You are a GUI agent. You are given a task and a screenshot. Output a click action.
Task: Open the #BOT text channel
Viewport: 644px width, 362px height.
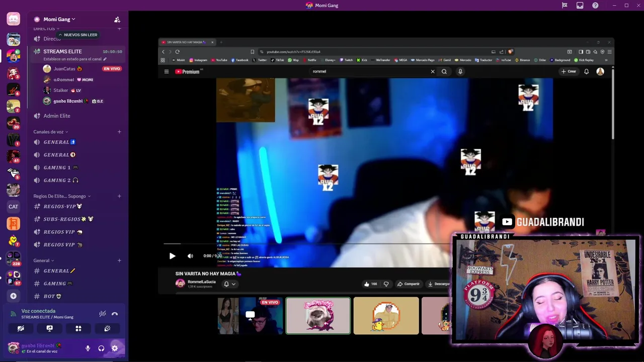coord(76,296)
